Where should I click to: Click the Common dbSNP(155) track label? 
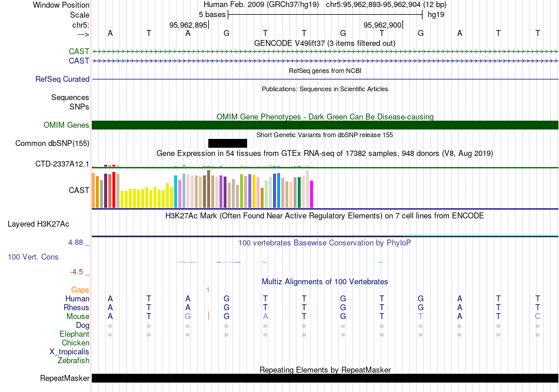coord(52,144)
